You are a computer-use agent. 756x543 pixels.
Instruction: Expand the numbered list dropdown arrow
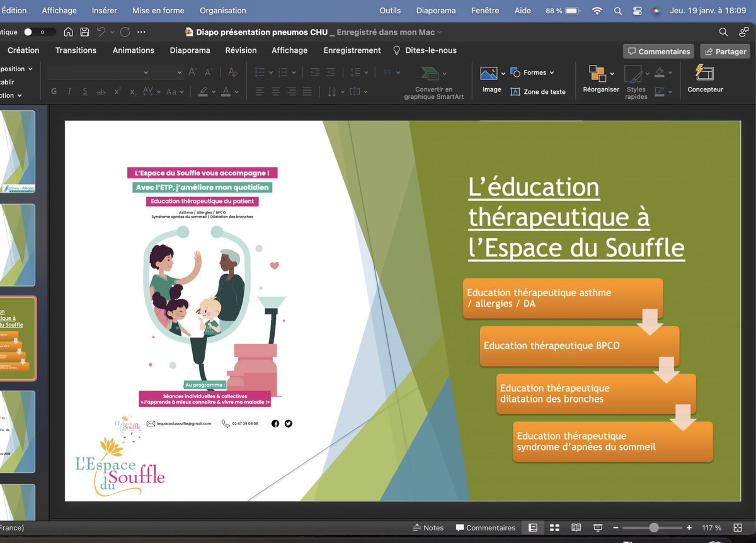tap(293, 72)
